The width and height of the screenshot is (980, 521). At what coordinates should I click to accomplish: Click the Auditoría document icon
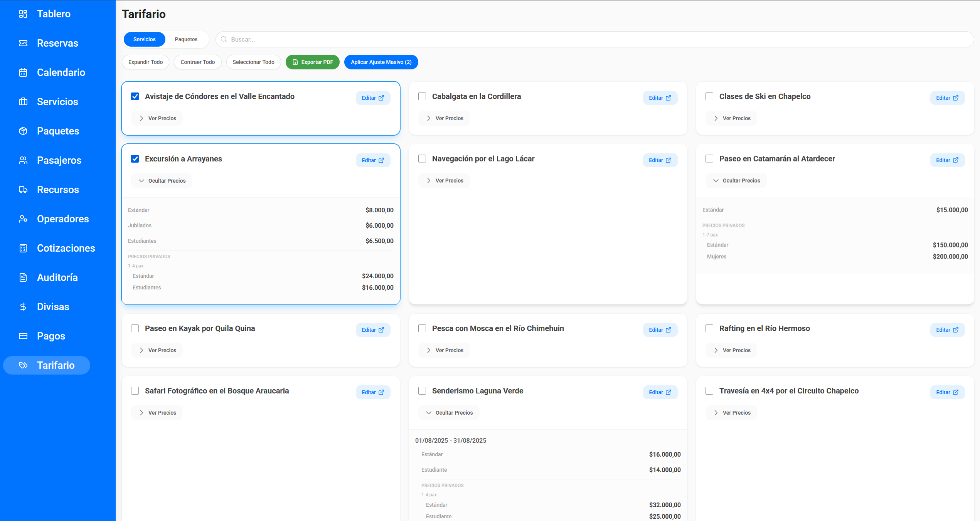(x=23, y=277)
